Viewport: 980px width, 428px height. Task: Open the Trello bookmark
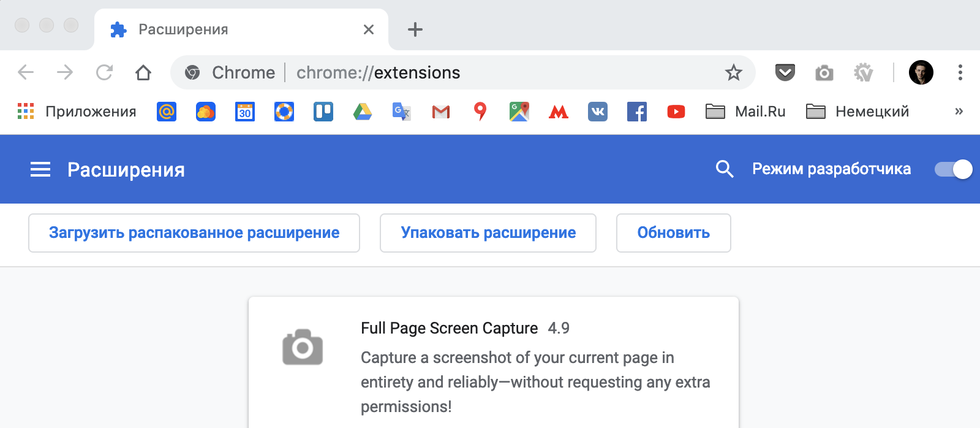(323, 112)
